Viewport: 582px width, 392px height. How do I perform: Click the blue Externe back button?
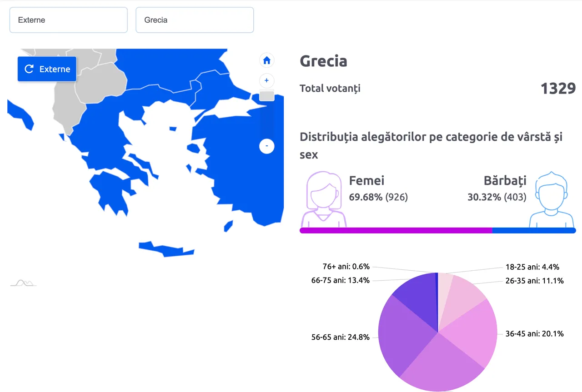tap(47, 69)
